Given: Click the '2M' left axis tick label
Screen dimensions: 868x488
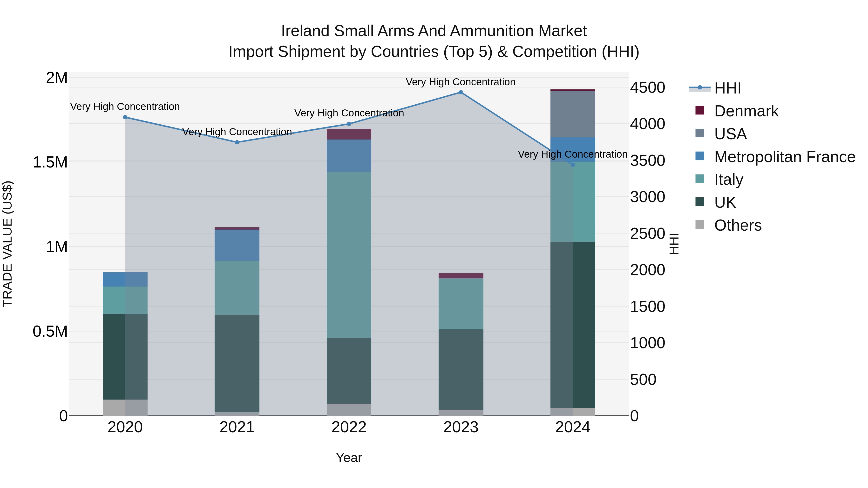Looking at the screenshot, I should pyautogui.click(x=57, y=78).
